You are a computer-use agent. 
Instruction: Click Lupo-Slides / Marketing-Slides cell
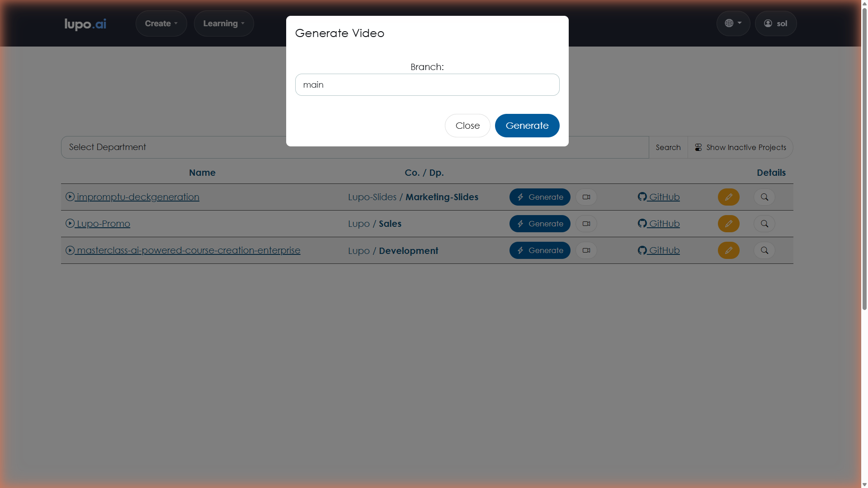click(413, 197)
